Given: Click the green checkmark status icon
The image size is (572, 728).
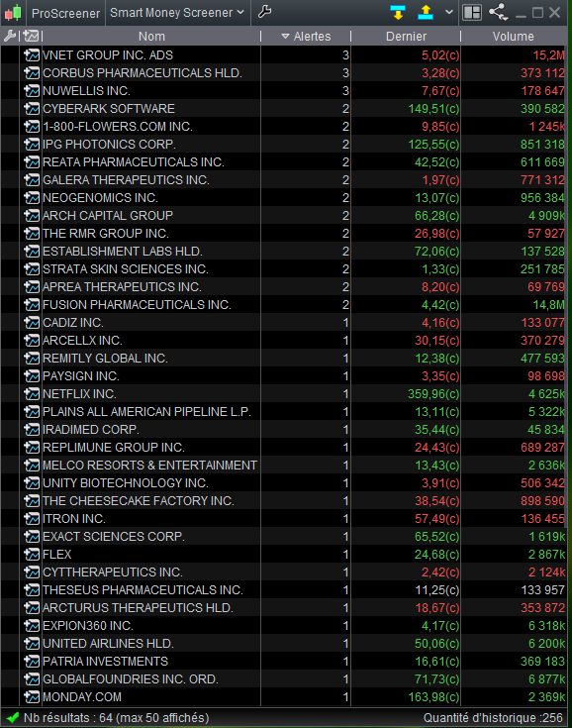Looking at the screenshot, I should click(x=13, y=718).
